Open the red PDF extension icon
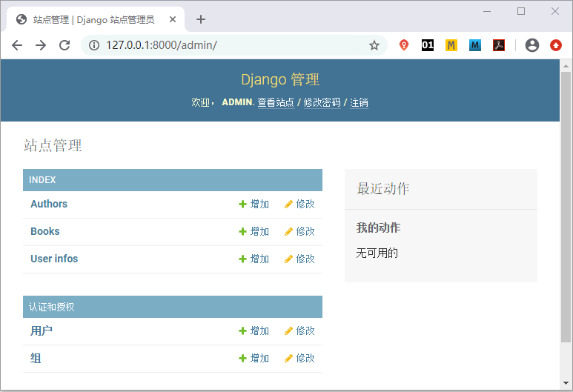Viewport: 573px width, 392px height. [x=499, y=45]
